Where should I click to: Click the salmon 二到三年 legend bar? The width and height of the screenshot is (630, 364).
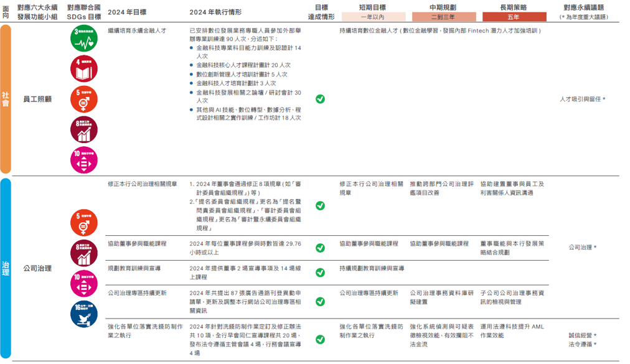[444, 17]
